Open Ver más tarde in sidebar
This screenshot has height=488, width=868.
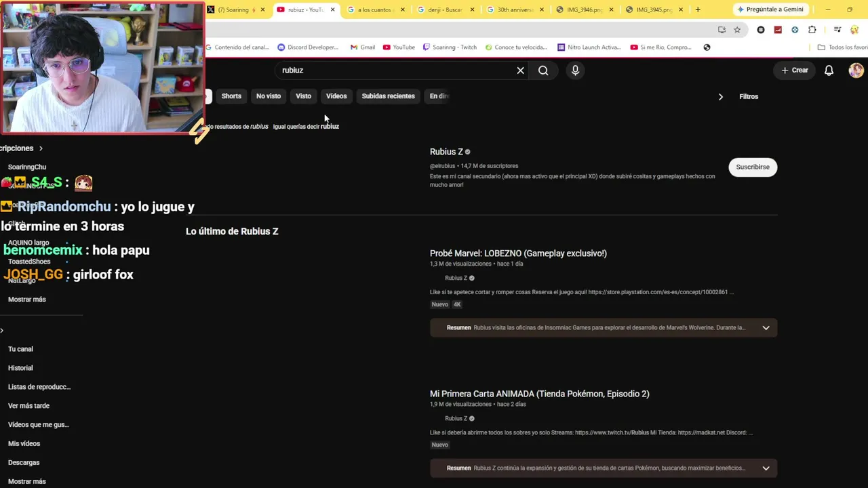(x=28, y=406)
